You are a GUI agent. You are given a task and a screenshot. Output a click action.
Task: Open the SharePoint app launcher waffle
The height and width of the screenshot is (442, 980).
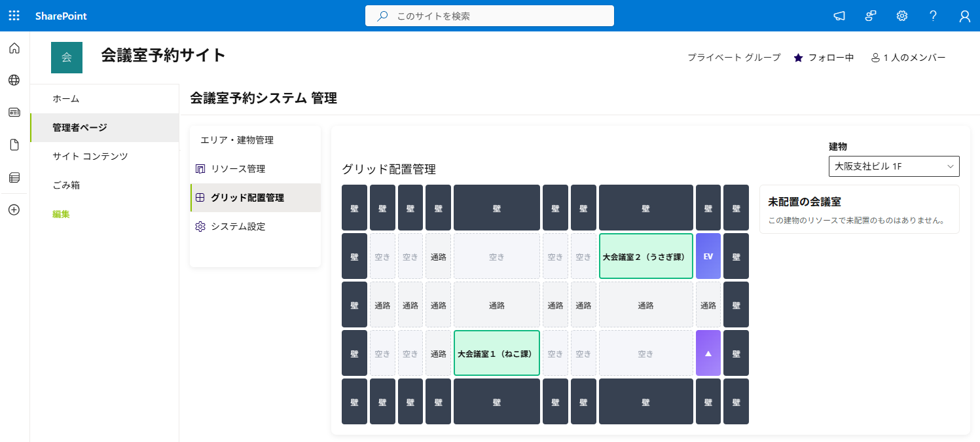click(x=14, y=16)
